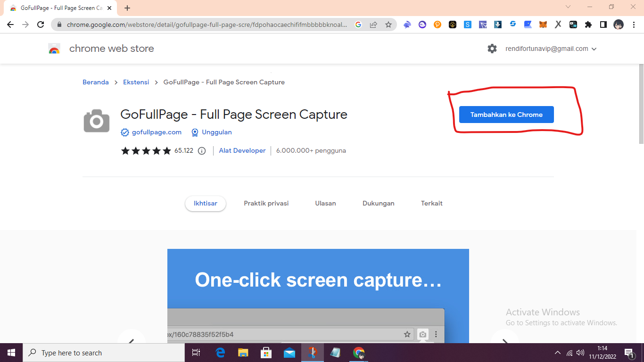Open the purple paper plane extension
This screenshot has height=362, width=644.
pos(483,25)
